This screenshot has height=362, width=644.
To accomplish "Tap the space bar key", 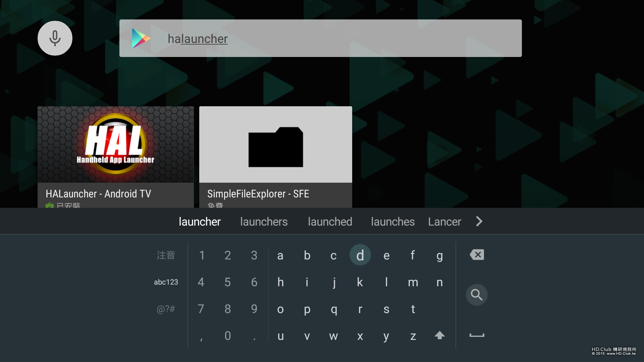I will point(477,335).
